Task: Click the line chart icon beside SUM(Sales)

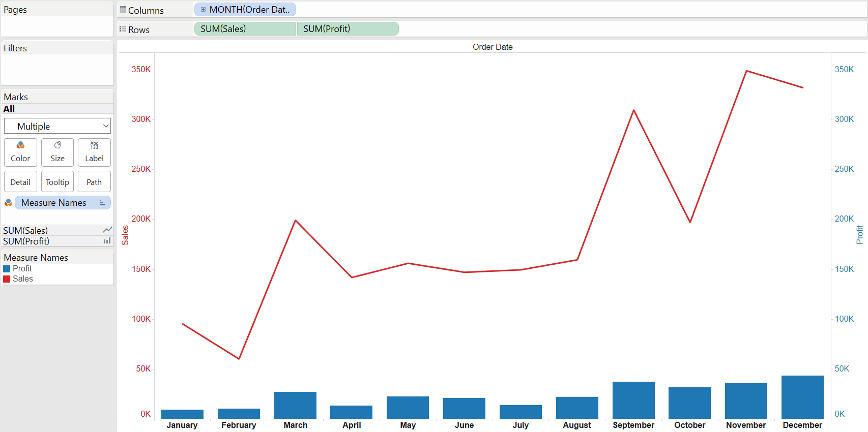Action: click(x=107, y=230)
